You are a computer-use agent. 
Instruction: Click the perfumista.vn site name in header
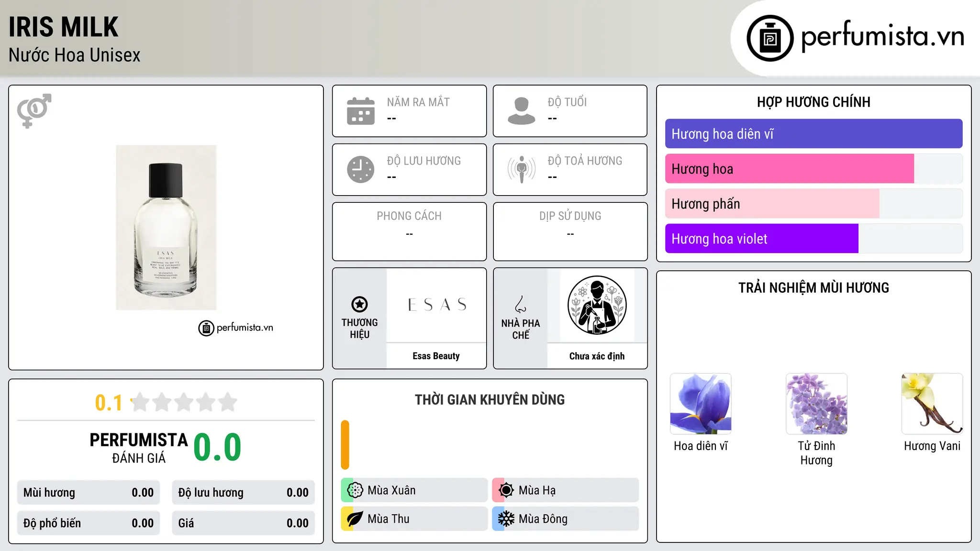click(x=883, y=36)
